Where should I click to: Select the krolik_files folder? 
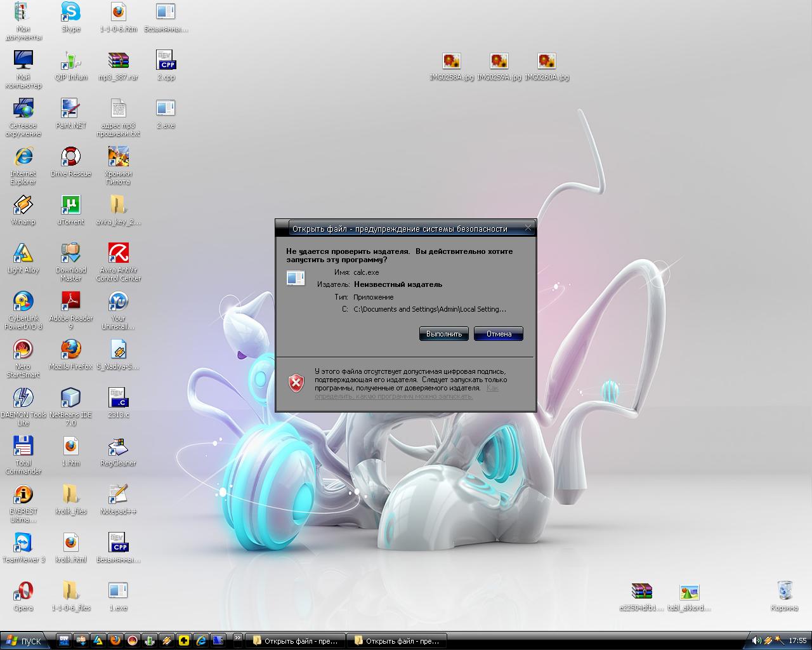tap(71, 500)
